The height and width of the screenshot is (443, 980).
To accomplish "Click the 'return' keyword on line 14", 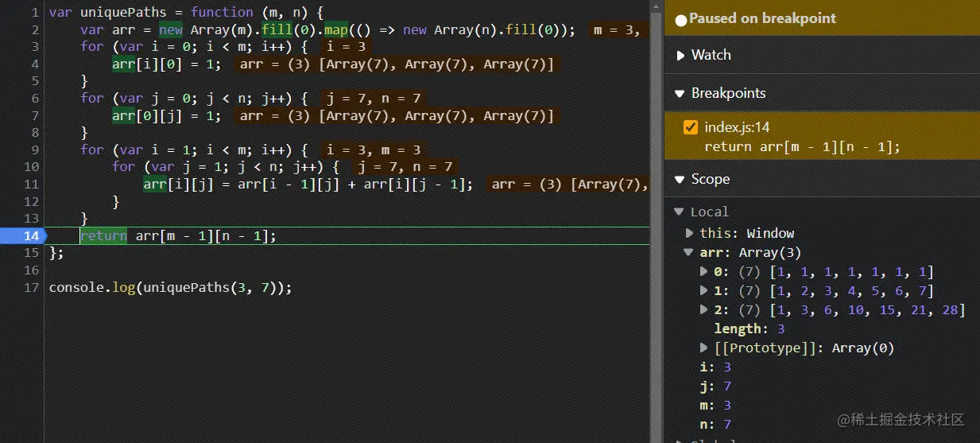I will (x=103, y=235).
